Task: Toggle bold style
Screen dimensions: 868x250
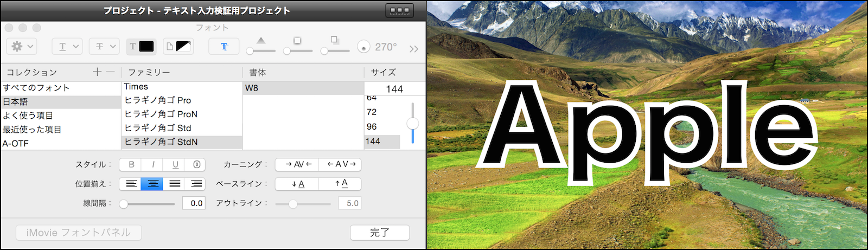Action: coord(131,164)
